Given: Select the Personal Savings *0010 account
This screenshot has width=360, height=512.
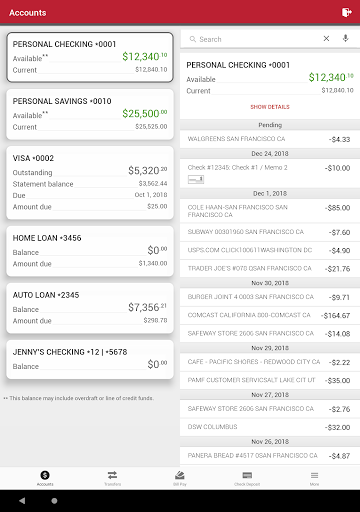Looking at the screenshot, I should click(90, 114).
